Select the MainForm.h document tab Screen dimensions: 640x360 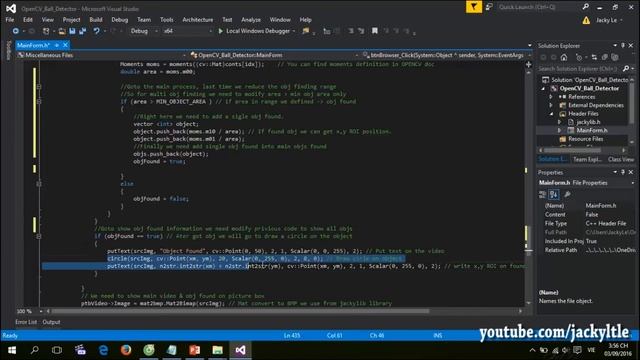[33, 45]
